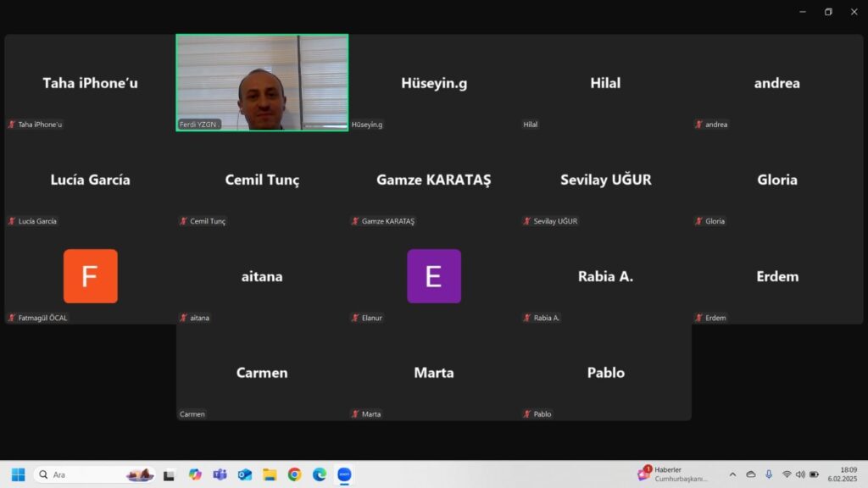This screenshot has height=488, width=868.
Task: Launch Copilot from the taskbar
Action: 195,474
